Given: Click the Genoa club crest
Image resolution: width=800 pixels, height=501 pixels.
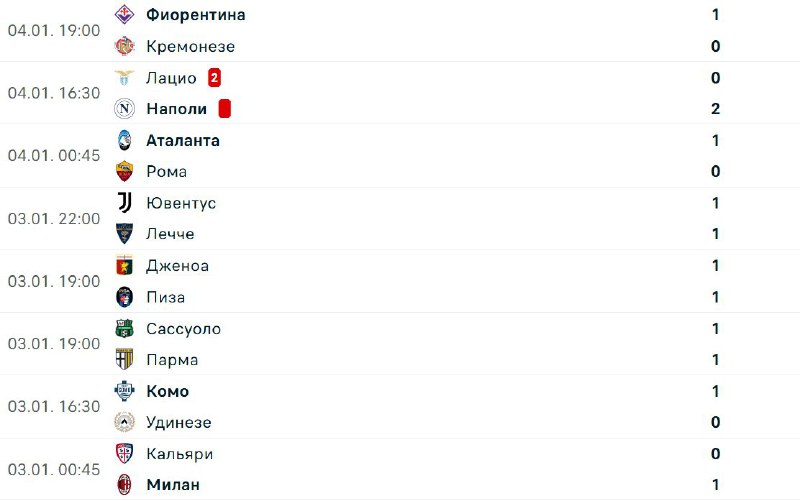Looking at the screenshot, I should coord(124,266).
